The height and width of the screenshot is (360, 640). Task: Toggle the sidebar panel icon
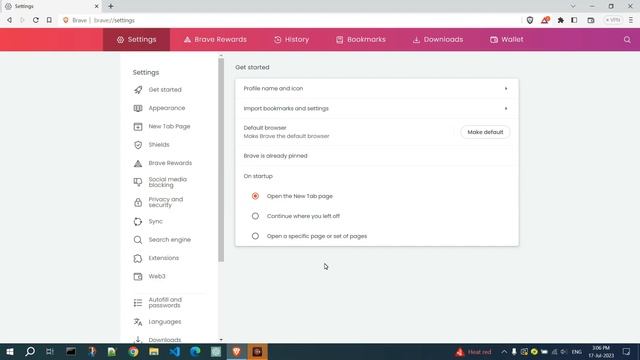[574, 20]
